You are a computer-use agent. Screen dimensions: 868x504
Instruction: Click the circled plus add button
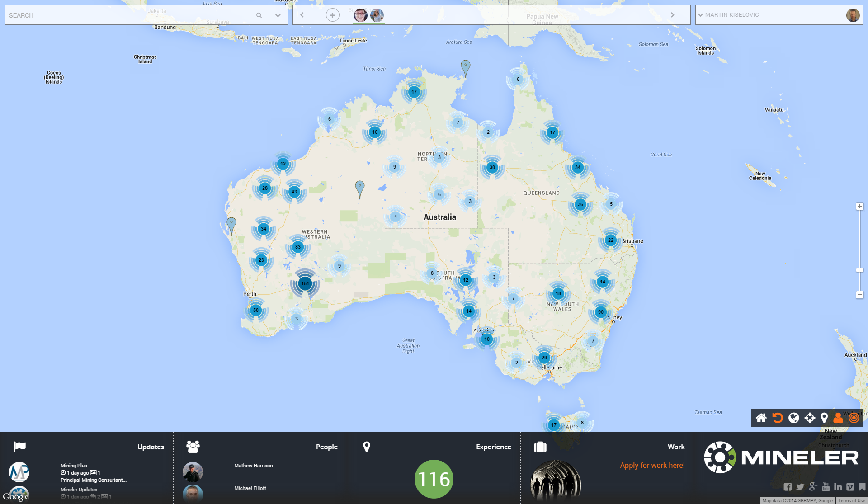coord(332,15)
